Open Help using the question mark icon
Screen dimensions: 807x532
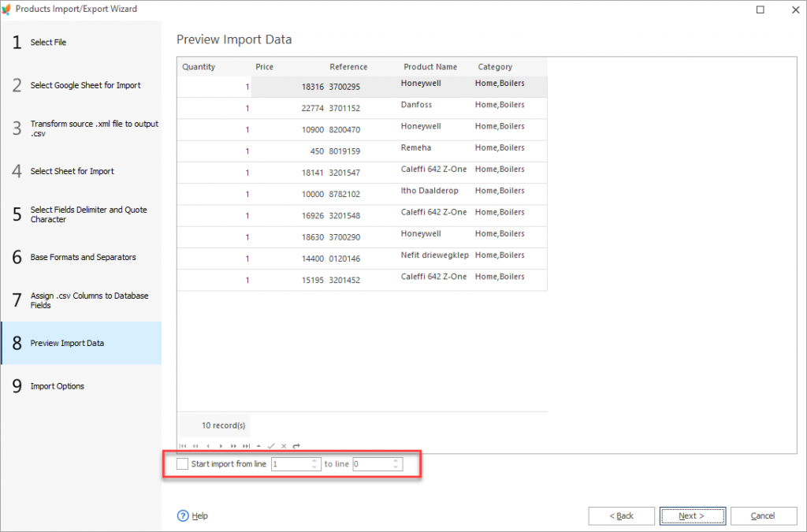[x=182, y=515]
